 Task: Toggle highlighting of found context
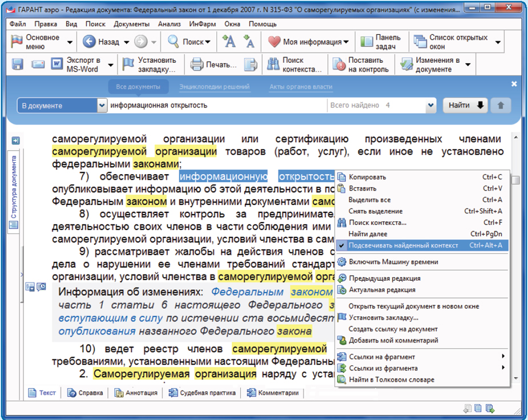click(x=403, y=245)
